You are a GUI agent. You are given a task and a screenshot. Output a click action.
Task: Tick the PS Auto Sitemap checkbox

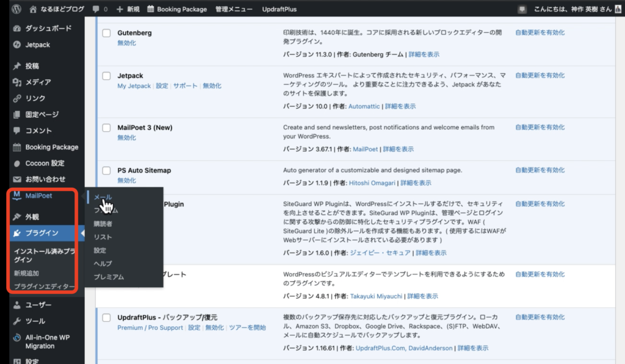tap(106, 171)
